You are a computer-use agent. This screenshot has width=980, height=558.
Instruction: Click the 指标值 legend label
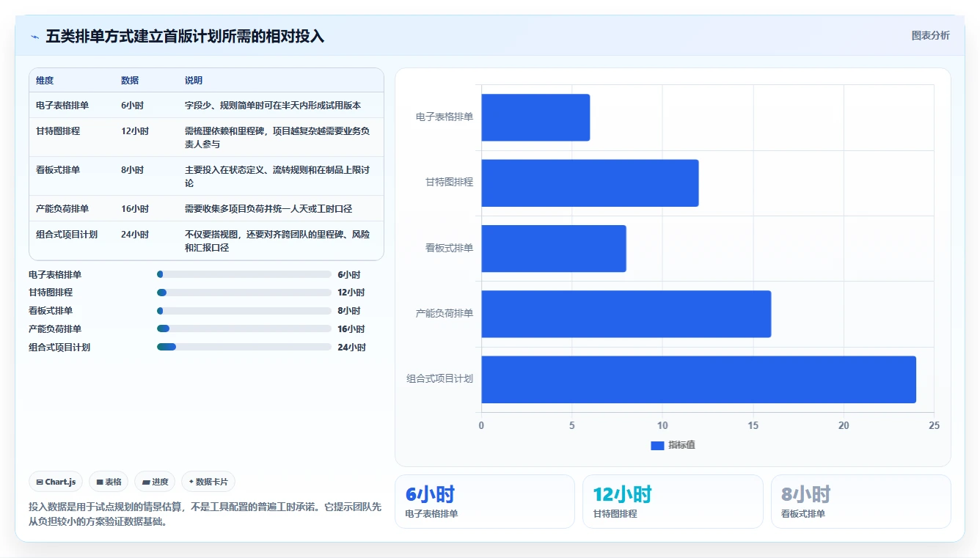[681, 446]
